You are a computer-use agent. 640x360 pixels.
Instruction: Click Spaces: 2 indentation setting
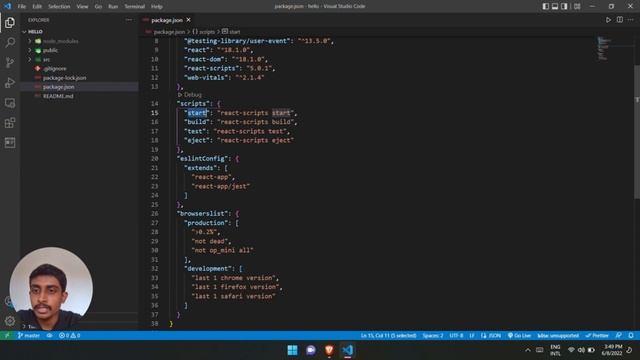point(433,336)
